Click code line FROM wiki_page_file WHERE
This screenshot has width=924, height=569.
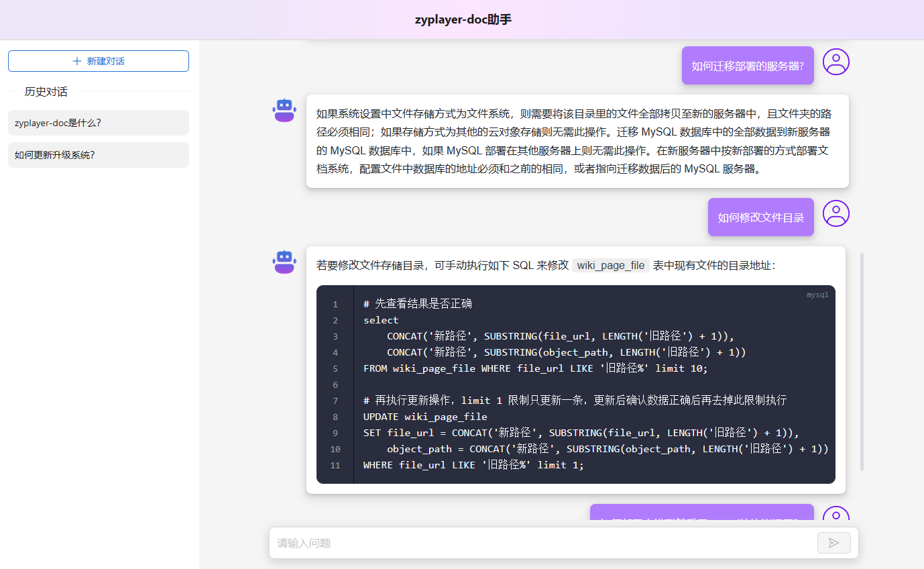point(535,368)
